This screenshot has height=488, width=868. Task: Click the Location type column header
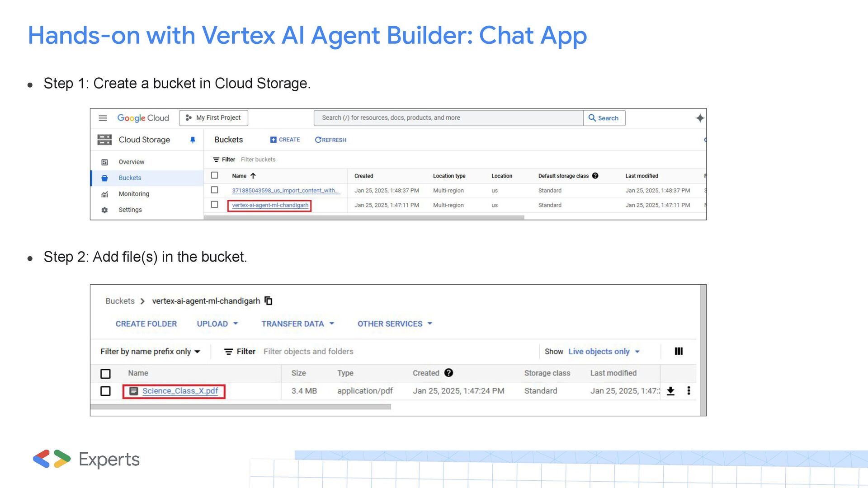click(x=449, y=176)
